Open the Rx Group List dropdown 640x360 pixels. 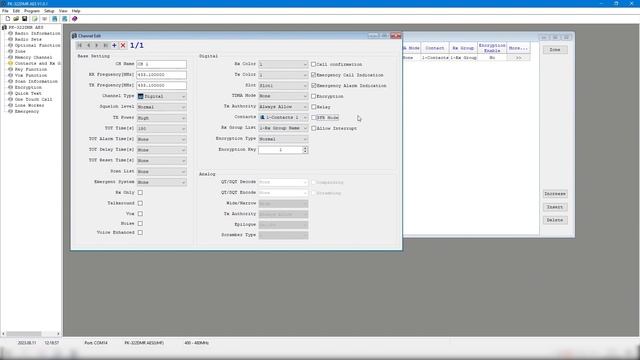tap(283, 128)
